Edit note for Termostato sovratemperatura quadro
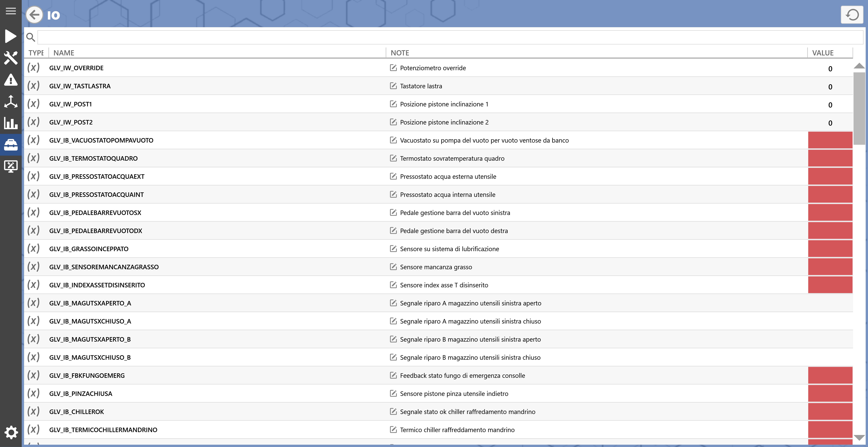 (x=393, y=158)
